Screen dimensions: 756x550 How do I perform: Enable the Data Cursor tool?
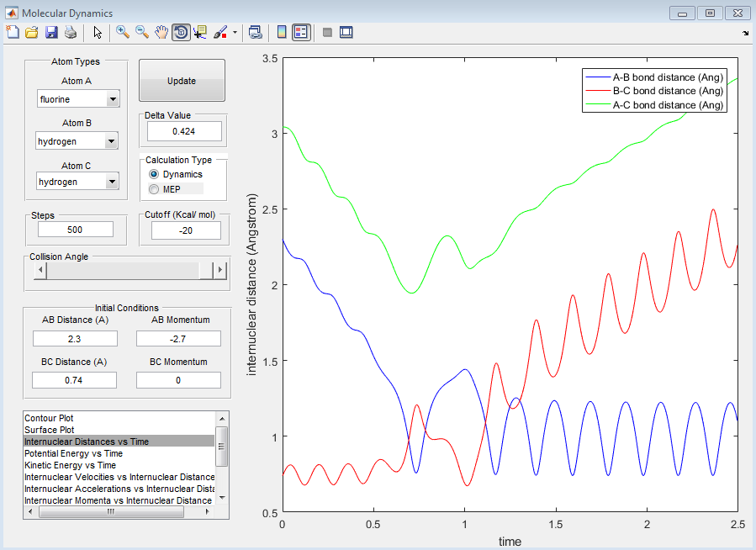click(x=200, y=32)
